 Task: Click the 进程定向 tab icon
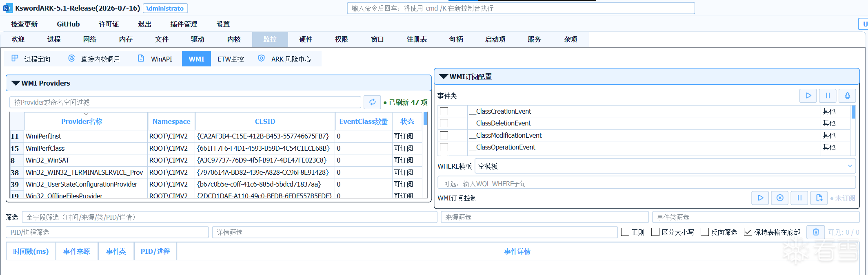click(15, 58)
